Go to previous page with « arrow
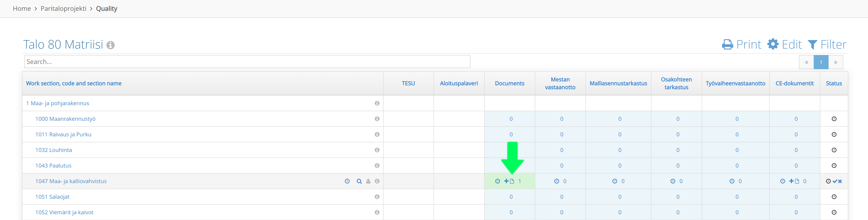868x220 pixels. tap(806, 62)
